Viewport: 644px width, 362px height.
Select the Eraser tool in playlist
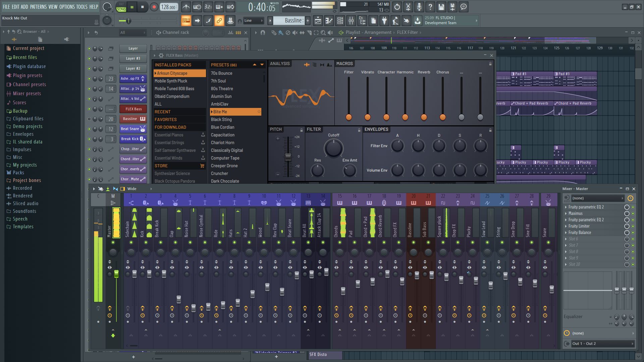click(x=287, y=32)
